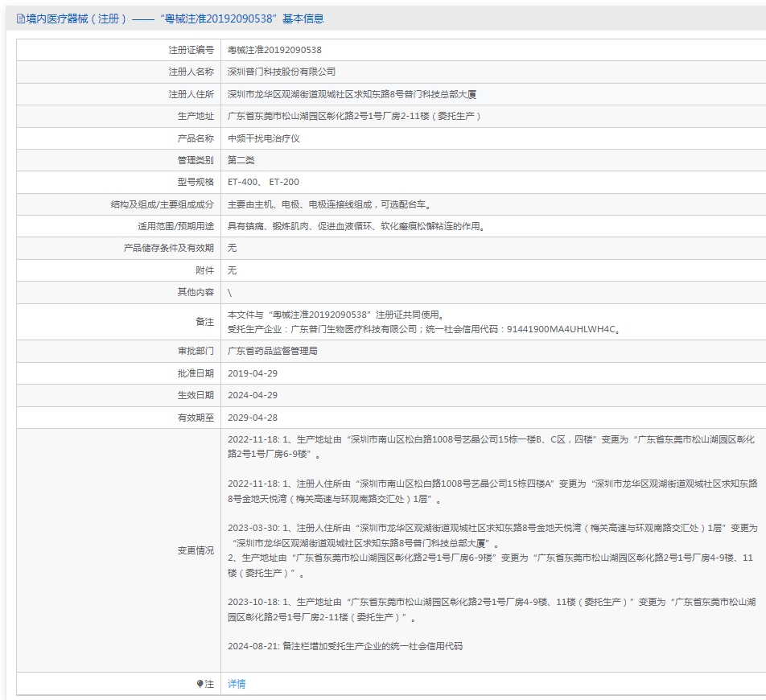Click the company name 深圳普门科技股份有限公司
766x700 pixels.
(282, 72)
